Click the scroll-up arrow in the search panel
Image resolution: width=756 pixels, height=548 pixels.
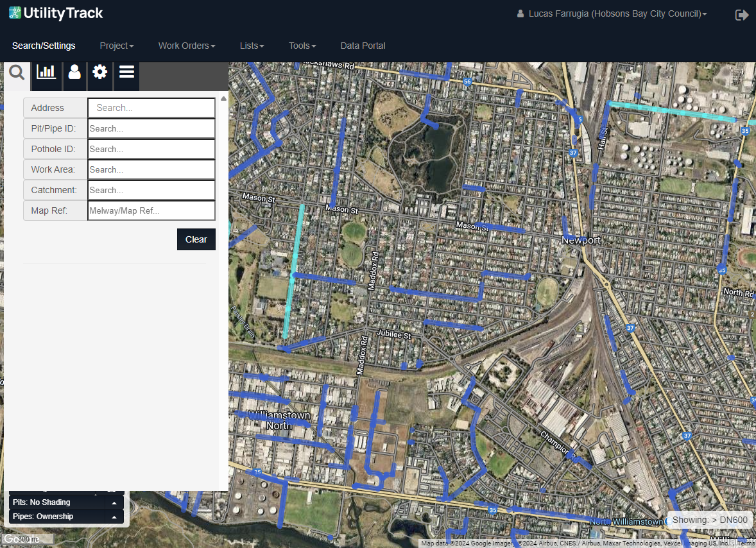point(223,99)
